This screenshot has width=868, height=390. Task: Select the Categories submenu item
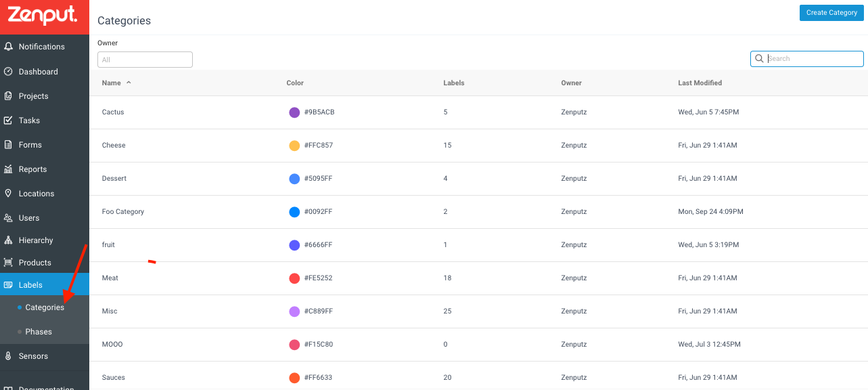pos(45,307)
